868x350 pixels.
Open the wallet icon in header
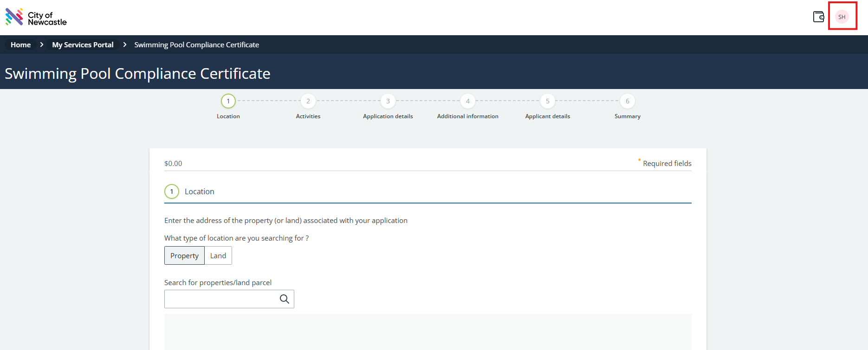click(x=818, y=17)
